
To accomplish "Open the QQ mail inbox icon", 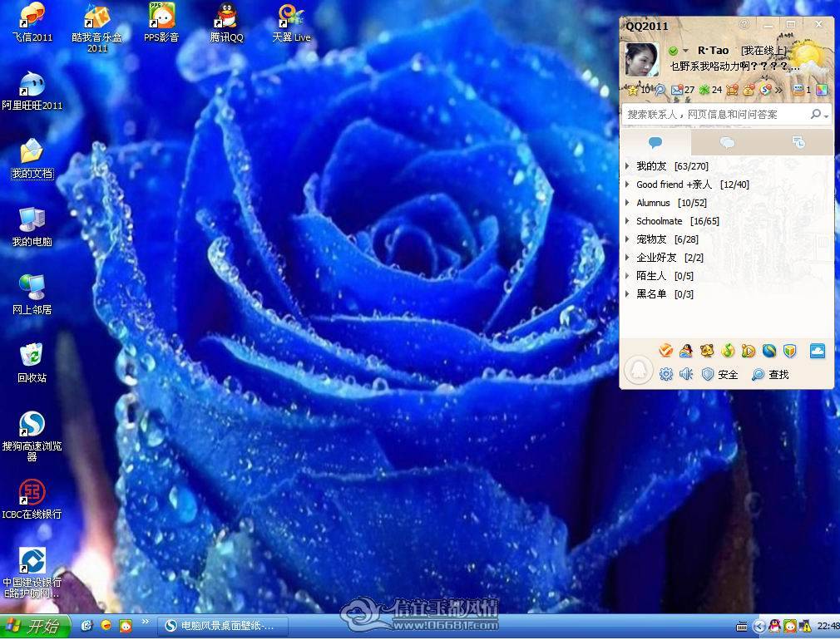I will pyautogui.click(x=677, y=90).
